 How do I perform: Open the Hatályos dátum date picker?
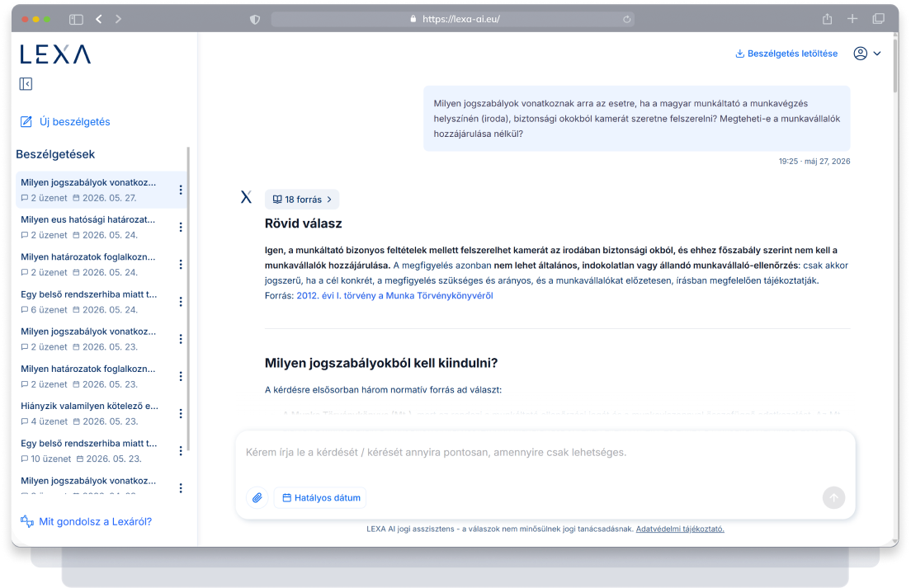321,497
